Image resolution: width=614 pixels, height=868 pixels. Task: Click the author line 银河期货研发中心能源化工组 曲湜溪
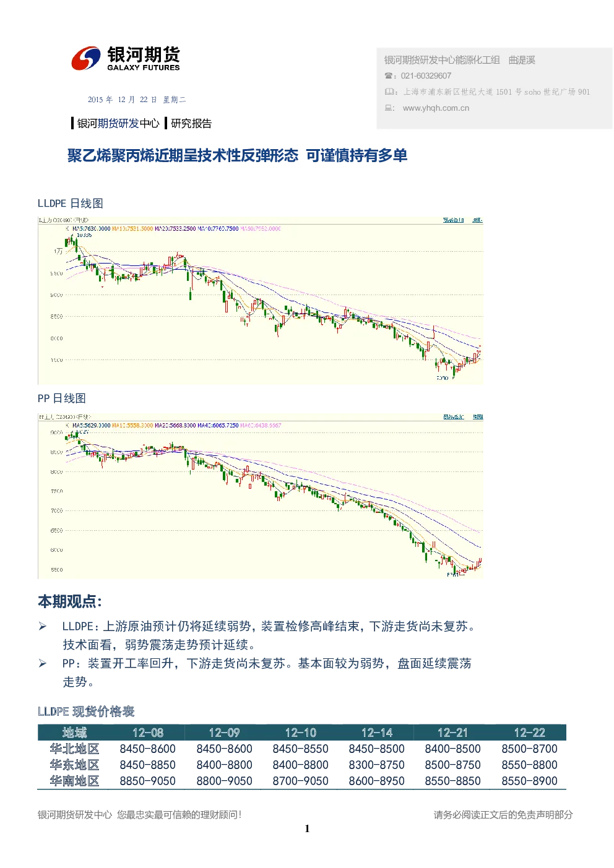coord(459,60)
